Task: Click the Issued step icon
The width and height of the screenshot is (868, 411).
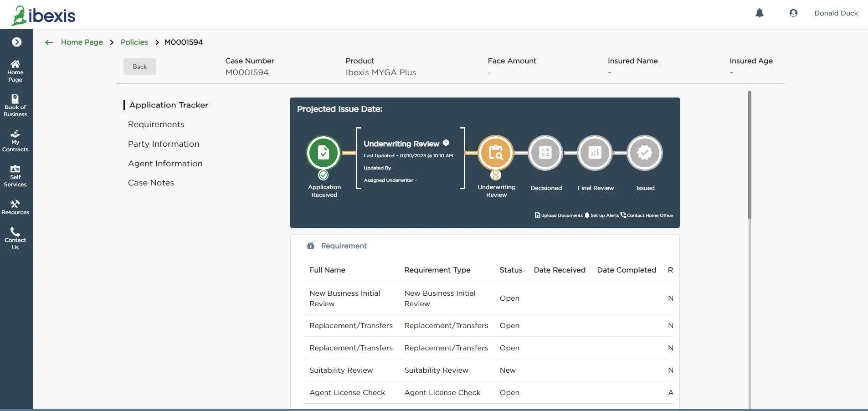Action: (x=645, y=153)
